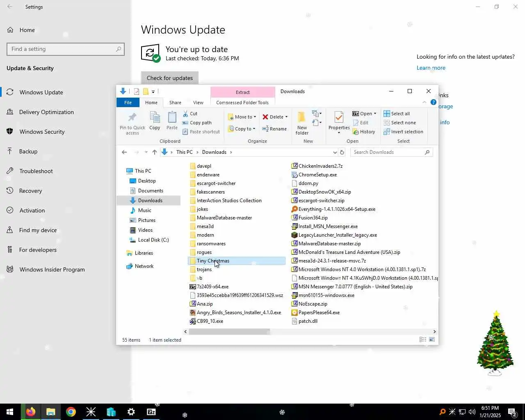The image size is (525, 420).
Task: Select the MalwareDatabase-master folder
Action: 224,218
